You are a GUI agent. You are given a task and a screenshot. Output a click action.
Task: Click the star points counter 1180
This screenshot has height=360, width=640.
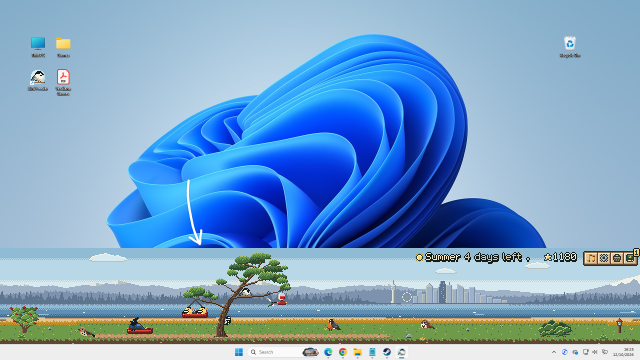click(560, 257)
